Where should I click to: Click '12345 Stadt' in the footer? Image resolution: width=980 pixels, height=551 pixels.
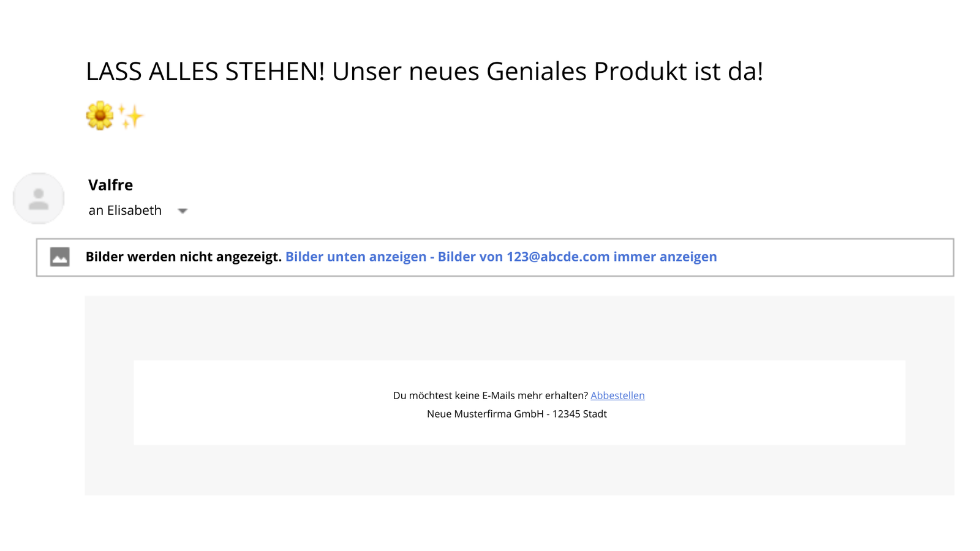(x=579, y=414)
